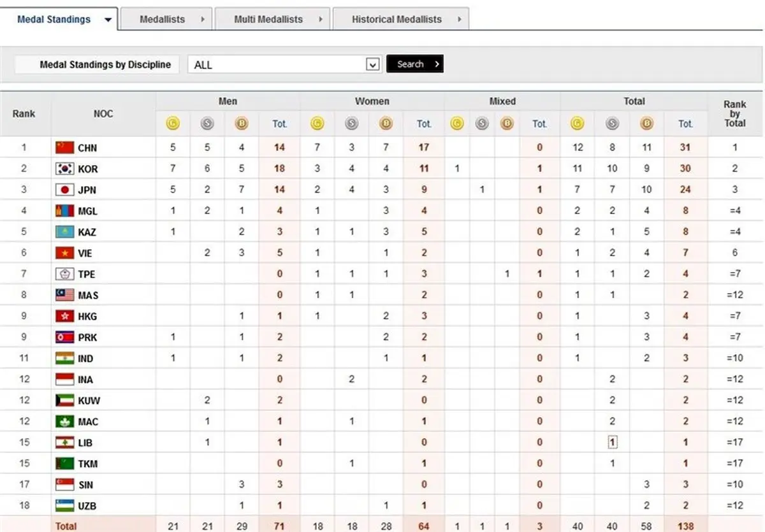Click the Men gold medal column icon
Image resolution: width=765 pixels, height=532 pixels.
tap(173, 124)
